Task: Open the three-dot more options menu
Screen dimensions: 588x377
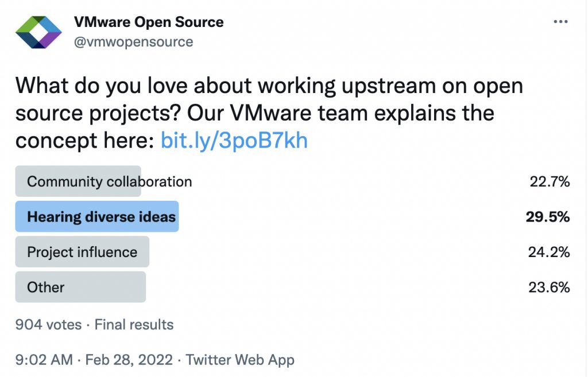Action: tap(560, 22)
